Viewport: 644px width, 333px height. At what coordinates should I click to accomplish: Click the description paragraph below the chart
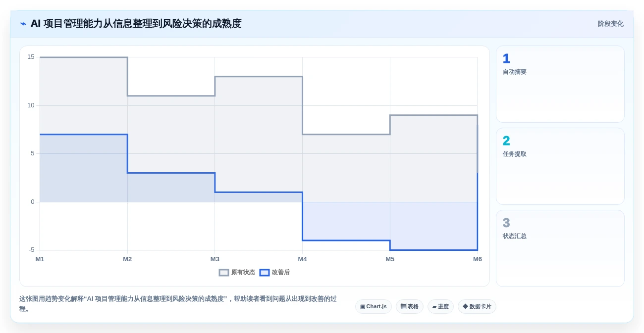point(178,304)
